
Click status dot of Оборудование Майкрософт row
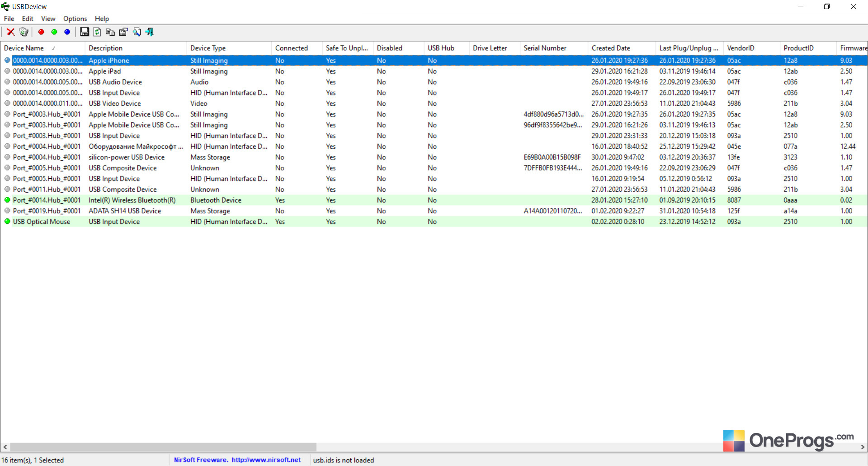pyautogui.click(x=7, y=146)
